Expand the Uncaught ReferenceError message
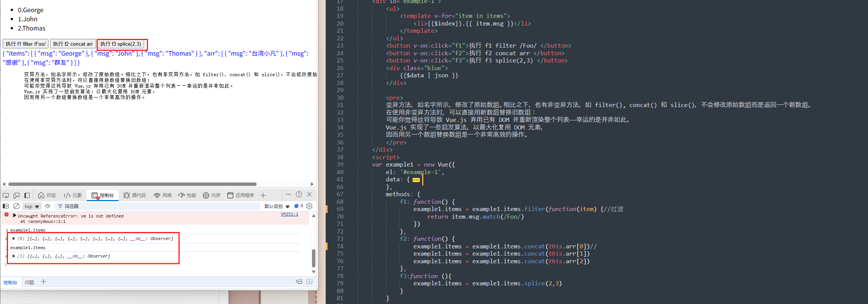 14,216
